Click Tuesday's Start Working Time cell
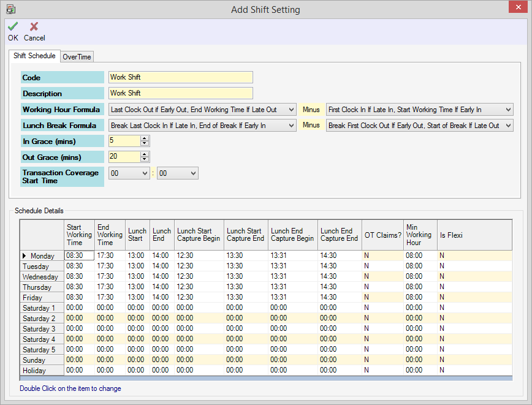Screen dimensions: 532x405 79,266
